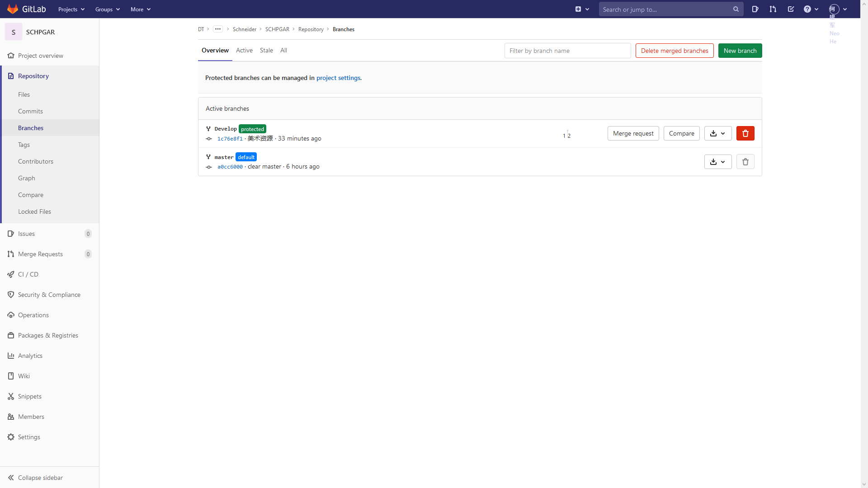Expand the Projects dropdown in top bar

pyautogui.click(x=71, y=9)
